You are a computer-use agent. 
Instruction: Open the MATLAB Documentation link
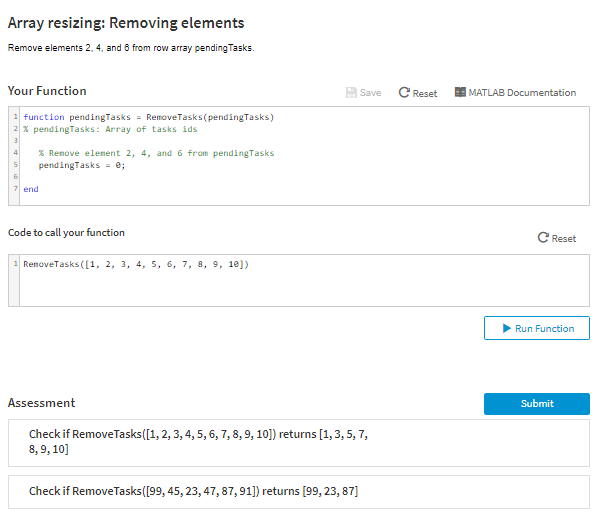coord(515,92)
